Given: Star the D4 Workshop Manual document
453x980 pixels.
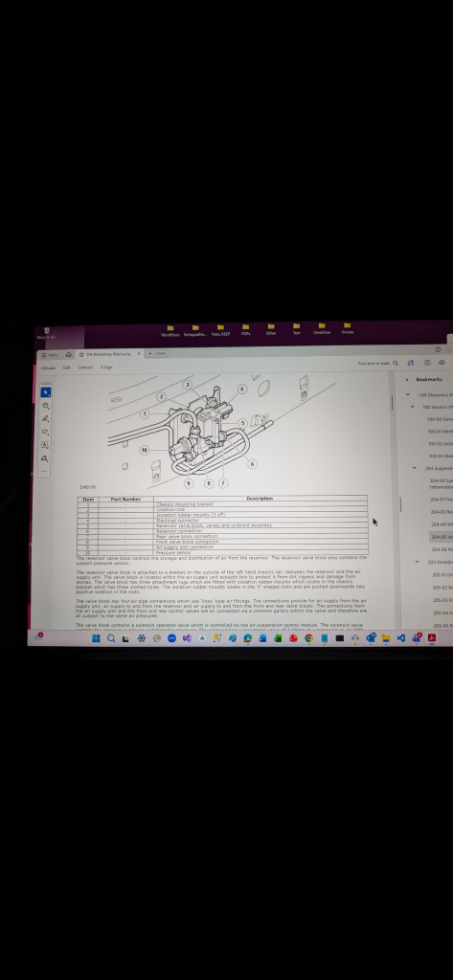Looking at the screenshot, I should (x=81, y=354).
